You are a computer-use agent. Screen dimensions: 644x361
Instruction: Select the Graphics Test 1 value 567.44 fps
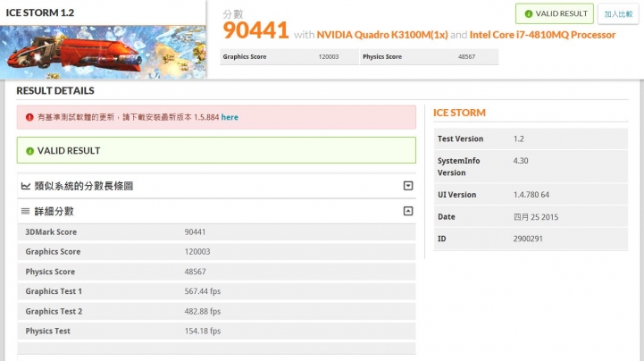point(203,291)
